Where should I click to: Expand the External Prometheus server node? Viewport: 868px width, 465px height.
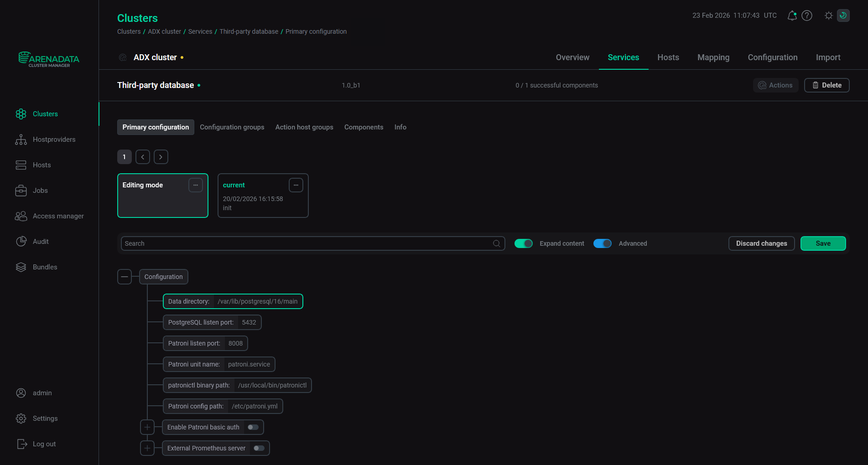(x=147, y=448)
